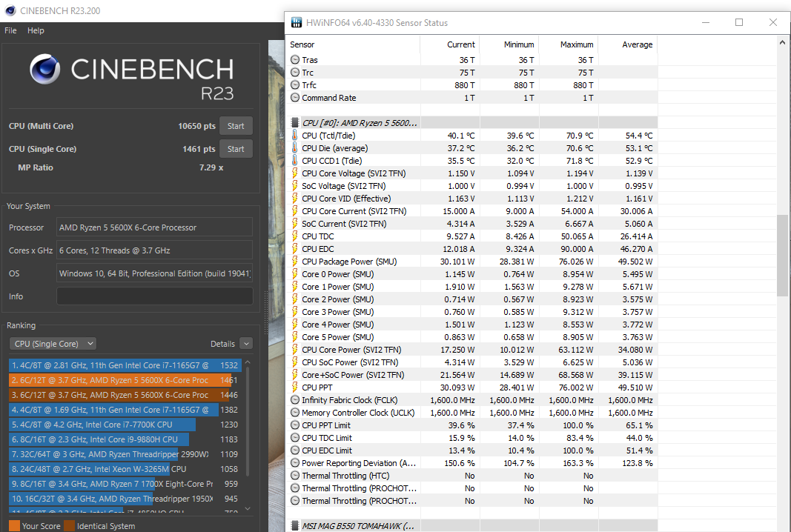Click the thermometer icon for CPU Die (average)
Viewport: 791px width, 532px height.
click(x=295, y=147)
